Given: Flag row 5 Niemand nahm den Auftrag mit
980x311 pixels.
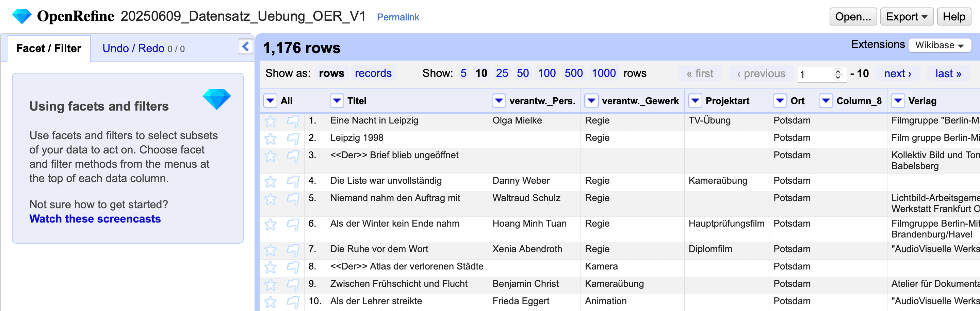Looking at the screenshot, I should pyautogui.click(x=293, y=199).
